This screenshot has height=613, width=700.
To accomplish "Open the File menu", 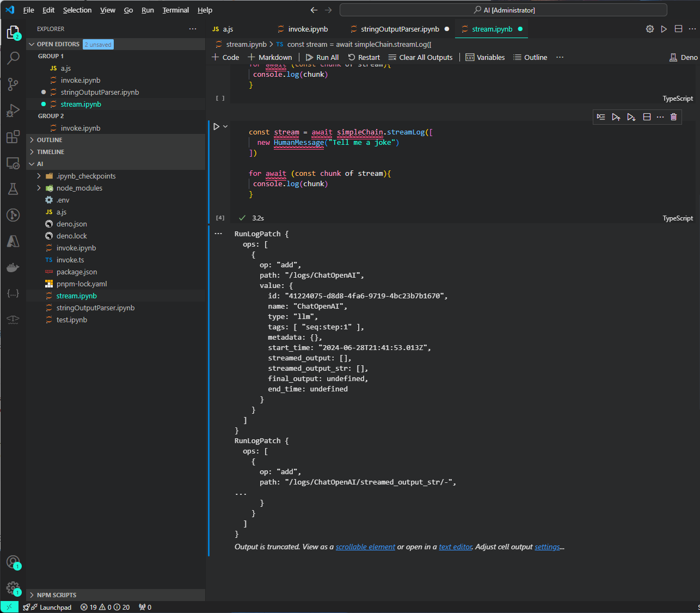I will tap(29, 10).
